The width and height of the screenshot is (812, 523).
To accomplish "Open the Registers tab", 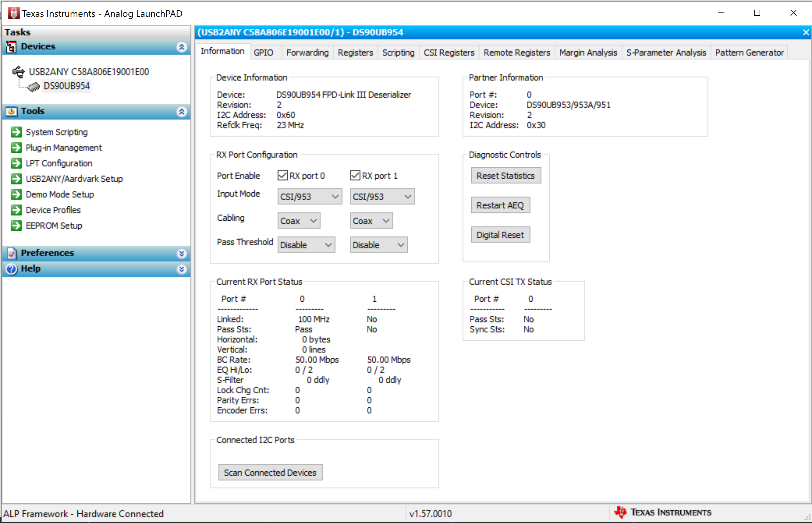I will [x=356, y=53].
